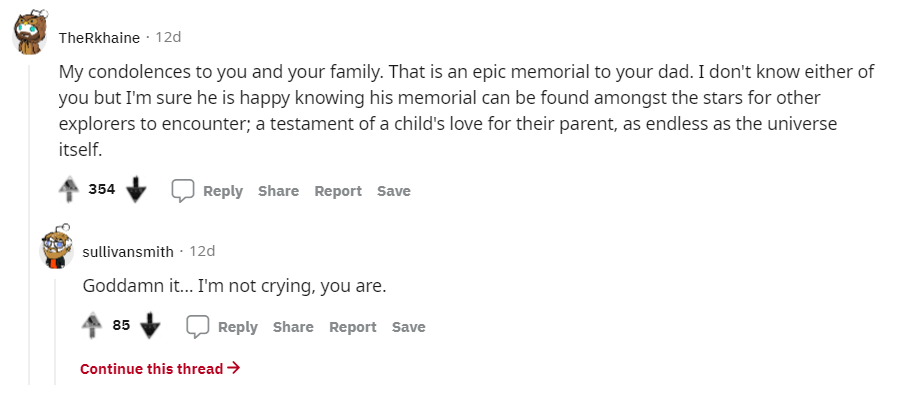This screenshot has width=919, height=397.
Task: Click sullivansmith's avatar image
Action: click(56, 246)
